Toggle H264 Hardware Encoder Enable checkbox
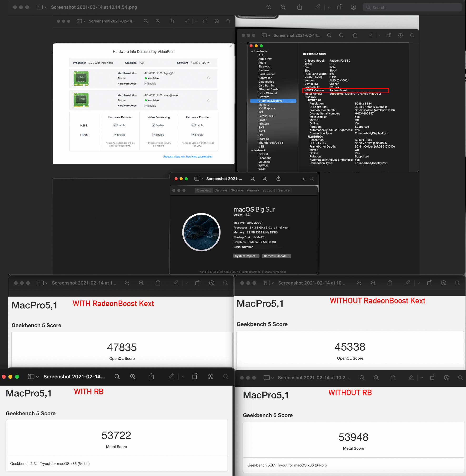Viewport: 466px width, 476px height. click(193, 125)
